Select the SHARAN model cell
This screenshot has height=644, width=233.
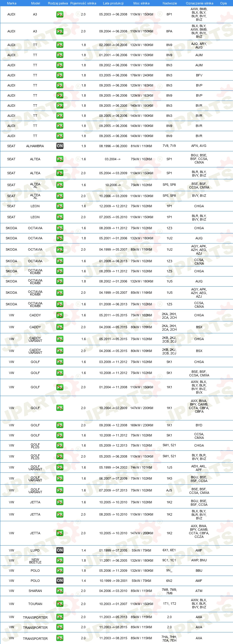(x=35, y=591)
